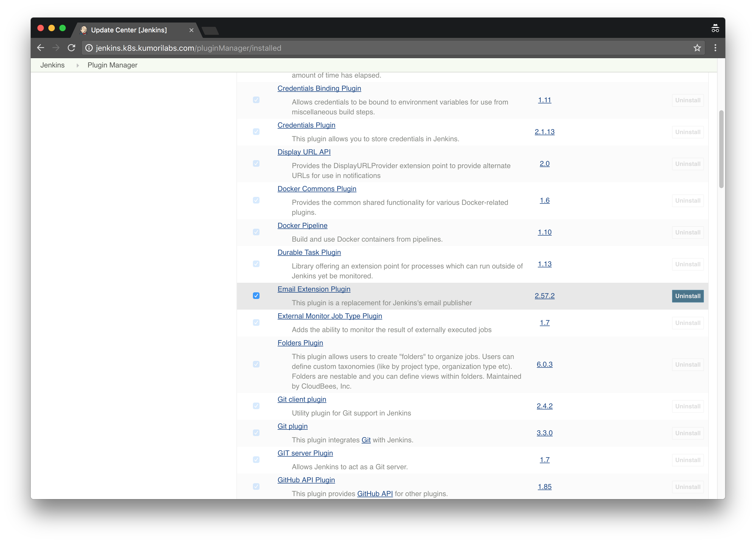Reload the Jenkins page
The image size is (756, 543).
(71, 48)
